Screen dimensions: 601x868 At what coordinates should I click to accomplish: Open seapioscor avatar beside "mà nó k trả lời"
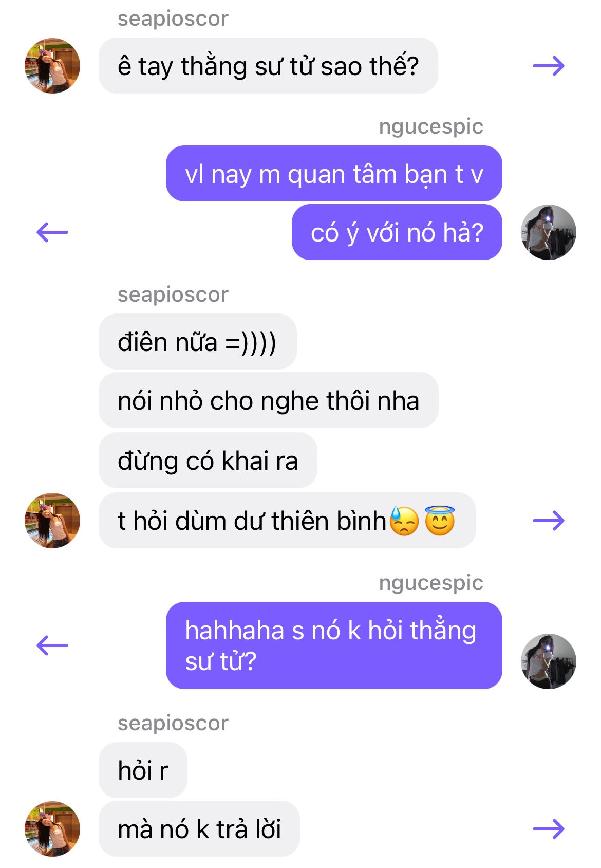52,829
